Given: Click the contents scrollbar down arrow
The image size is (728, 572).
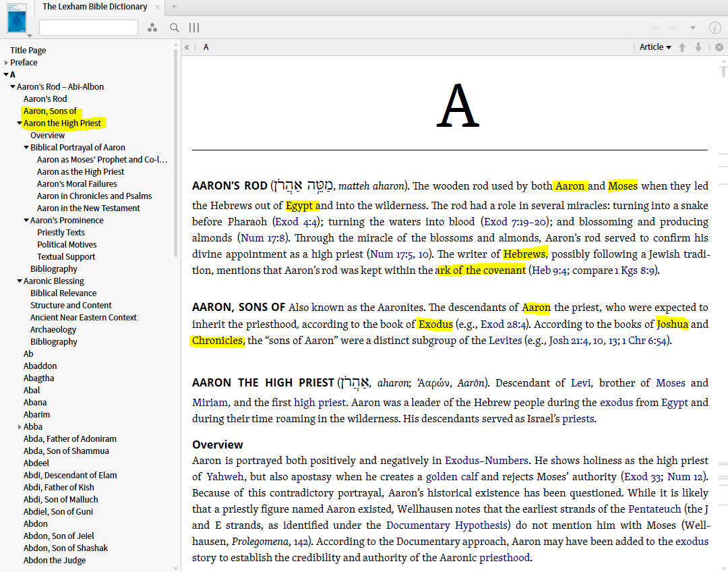Looking at the screenshot, I should point(175,568).
